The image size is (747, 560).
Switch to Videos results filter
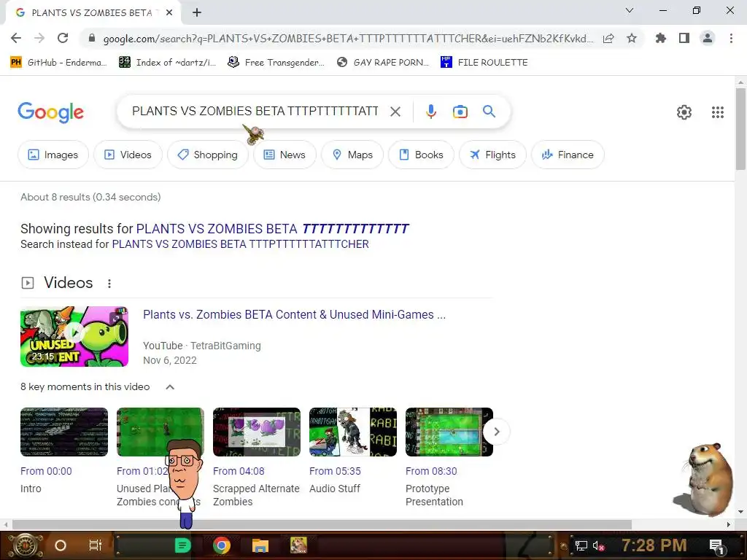coord(128,155)
